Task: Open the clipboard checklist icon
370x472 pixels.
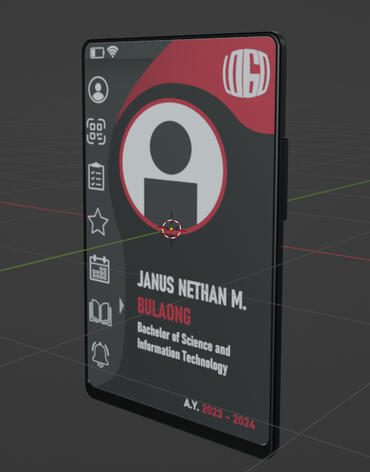Action: point(96,176)
